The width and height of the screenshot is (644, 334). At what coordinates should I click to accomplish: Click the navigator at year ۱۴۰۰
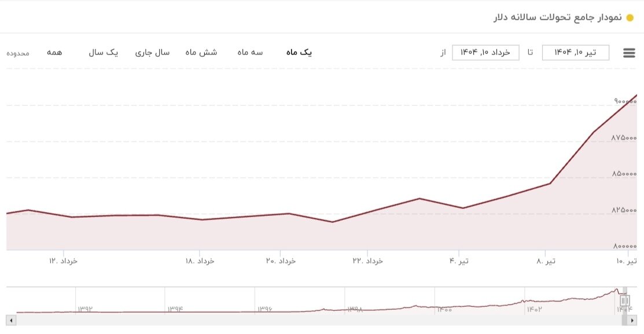[x=444, y=310]
